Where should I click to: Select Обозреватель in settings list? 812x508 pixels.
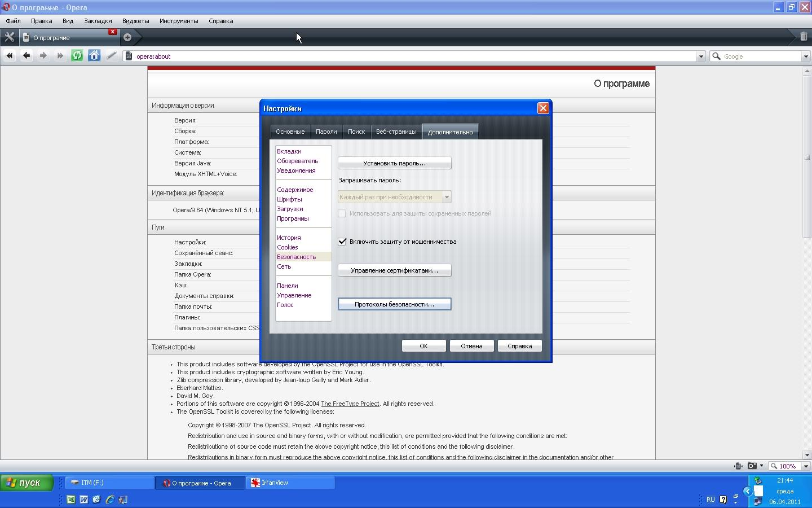coord(298,161)
